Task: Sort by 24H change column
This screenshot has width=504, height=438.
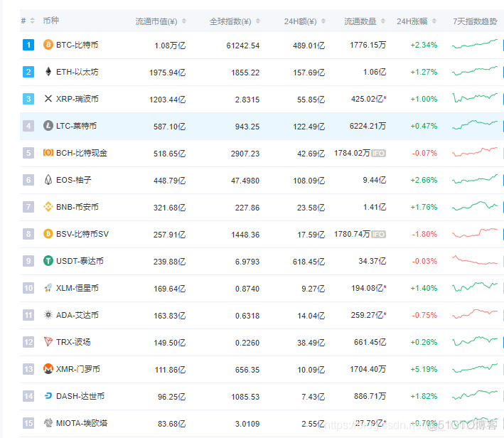Action: tap(434, 21)
